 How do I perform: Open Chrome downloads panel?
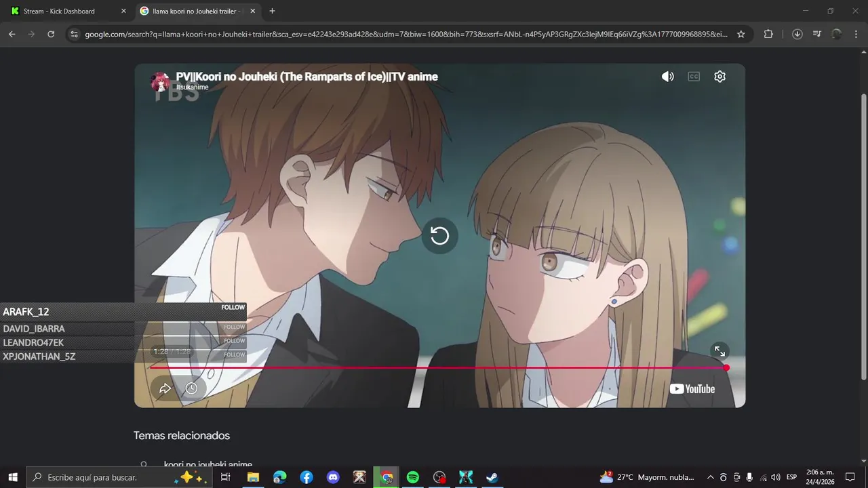tap(797, 34)
